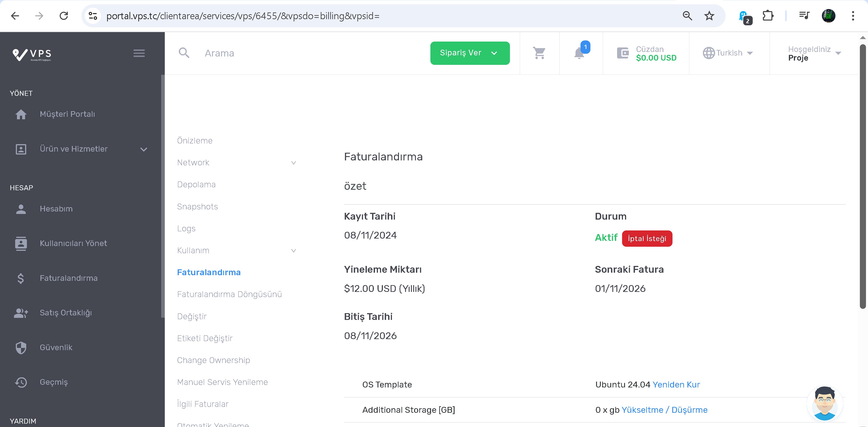Open Logs in service menu

(186, 229)
